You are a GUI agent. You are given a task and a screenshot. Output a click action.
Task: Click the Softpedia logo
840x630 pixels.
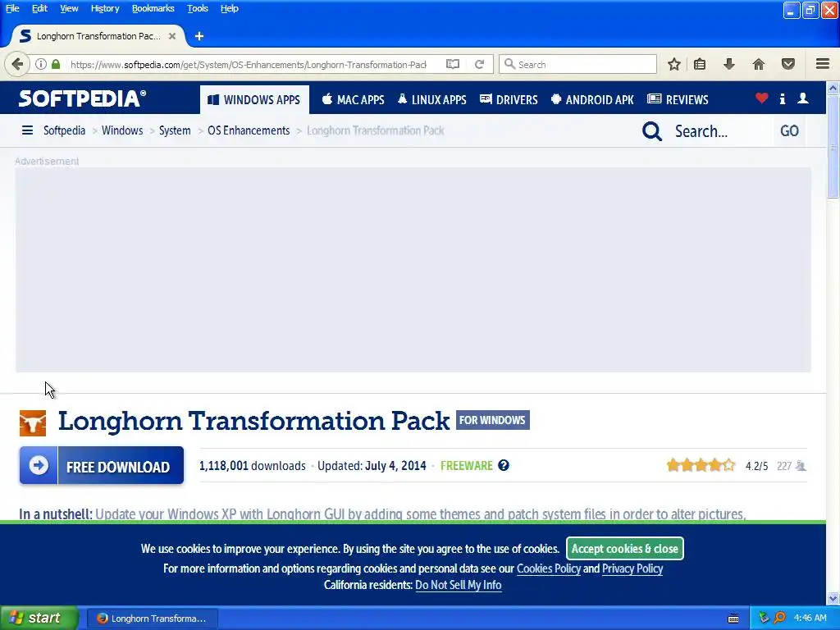click(x=82, y=98)
